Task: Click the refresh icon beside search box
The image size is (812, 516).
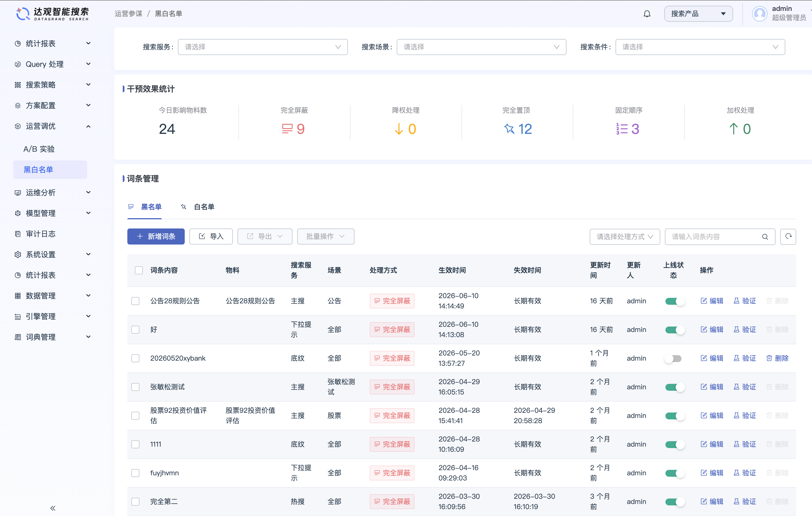Action: 788,236
